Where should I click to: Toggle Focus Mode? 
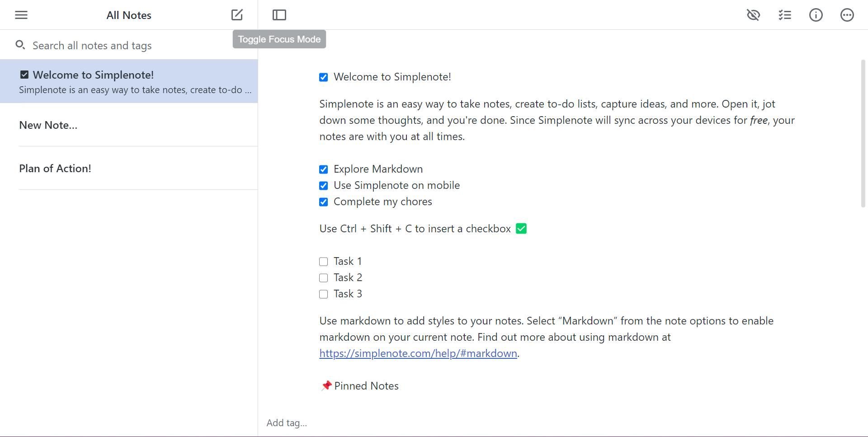[279, 14]
